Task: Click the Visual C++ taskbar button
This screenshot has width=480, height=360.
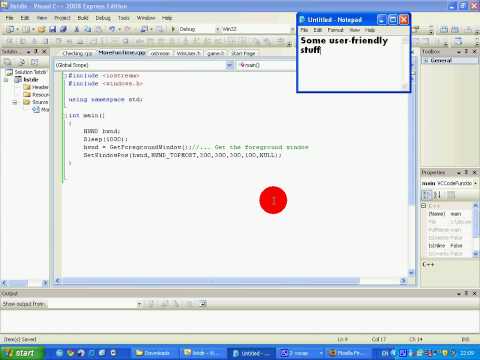Action: (203, 353)
